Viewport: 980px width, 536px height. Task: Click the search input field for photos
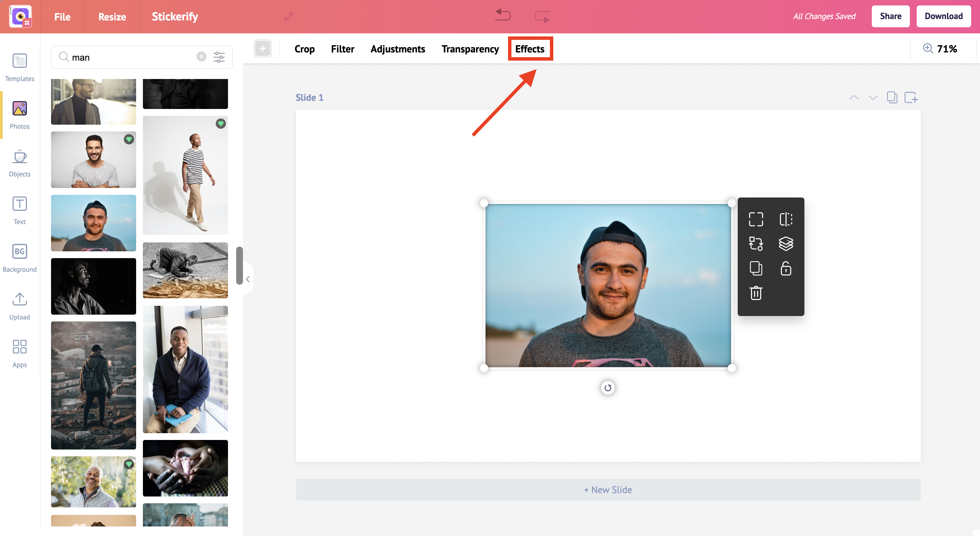coord(131,57)
